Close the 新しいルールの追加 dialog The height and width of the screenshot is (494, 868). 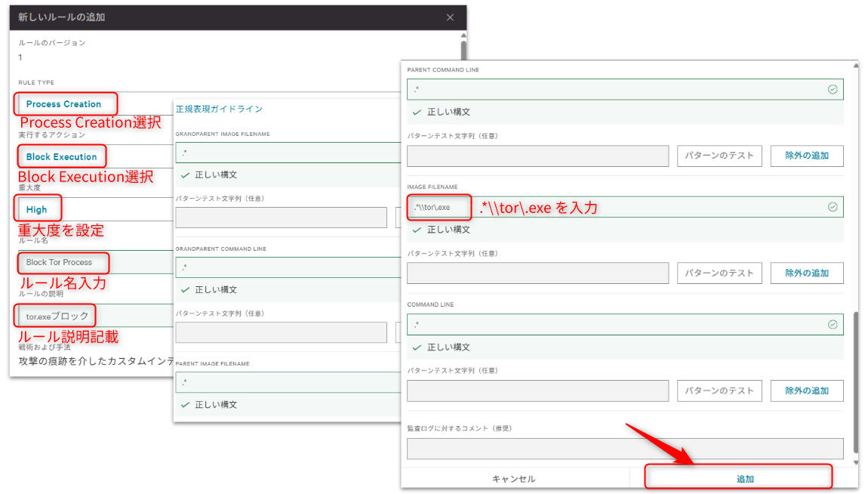click(x=451, y=17)
